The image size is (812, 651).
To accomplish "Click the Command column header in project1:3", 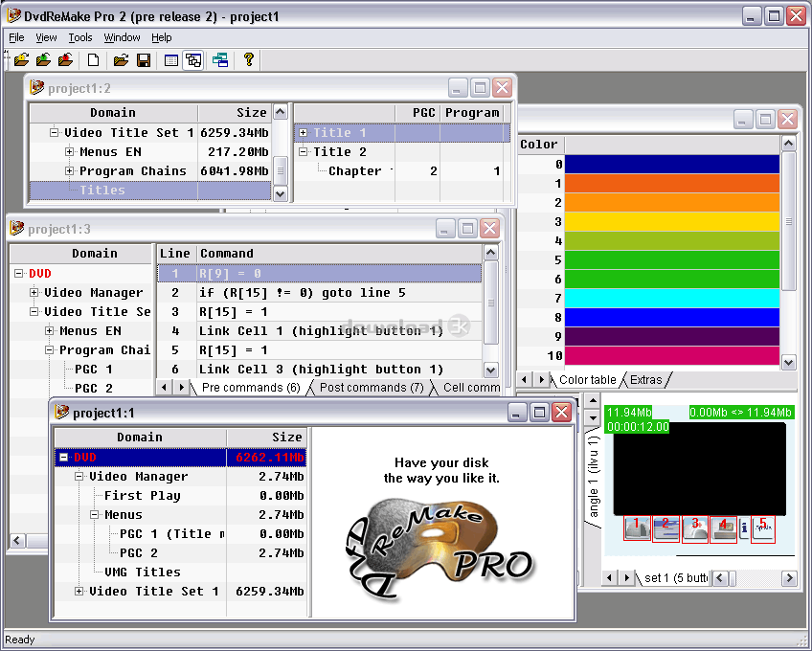I will click(x=340, y=254).
